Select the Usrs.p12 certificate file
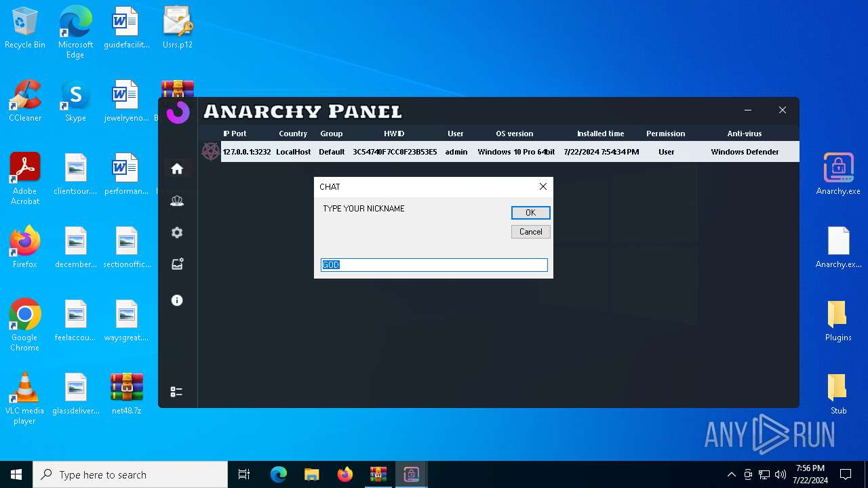 pos(178,28)
